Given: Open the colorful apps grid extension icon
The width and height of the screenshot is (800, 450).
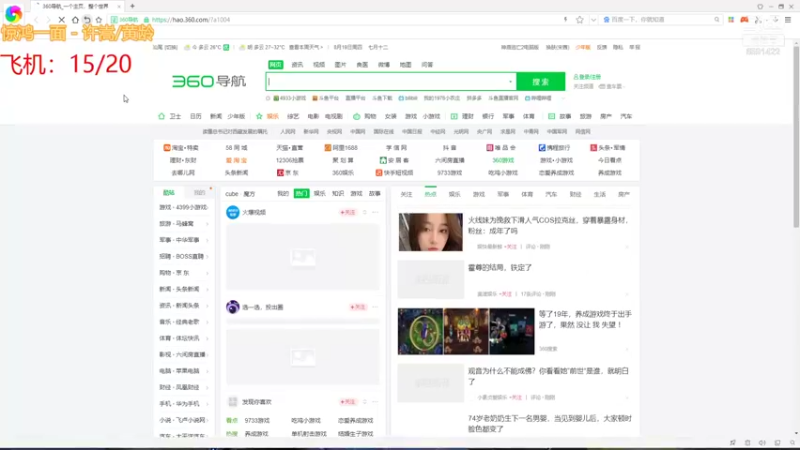Looking at the screenshot, I should click(731, 20).
